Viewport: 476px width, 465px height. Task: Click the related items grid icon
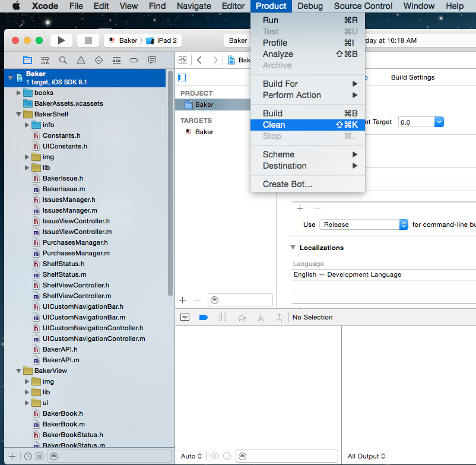coord(182,60)
